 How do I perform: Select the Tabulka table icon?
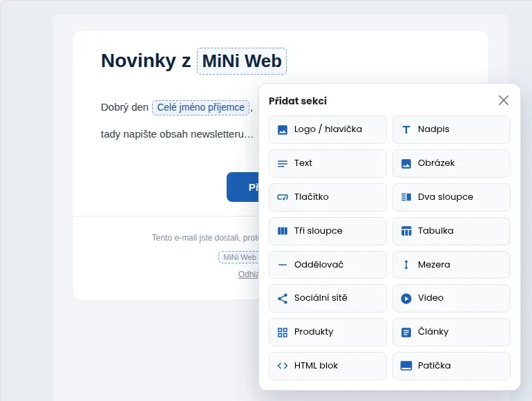point(406,231)
